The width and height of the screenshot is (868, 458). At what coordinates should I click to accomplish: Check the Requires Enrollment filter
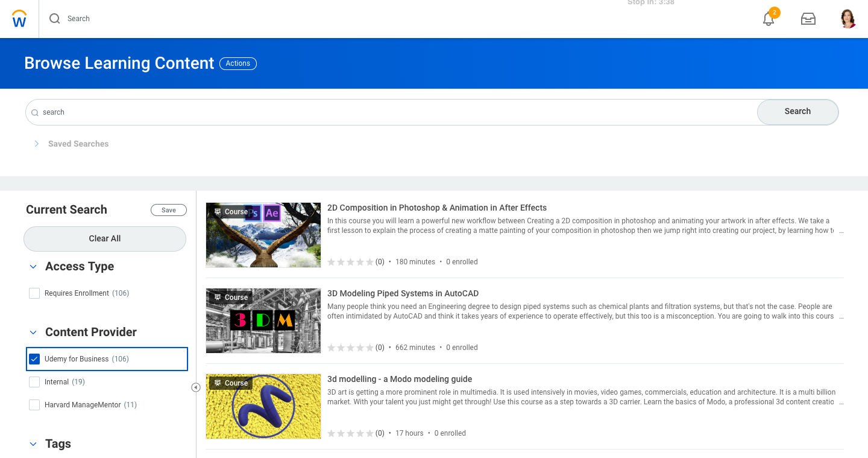tap(34, 293)
